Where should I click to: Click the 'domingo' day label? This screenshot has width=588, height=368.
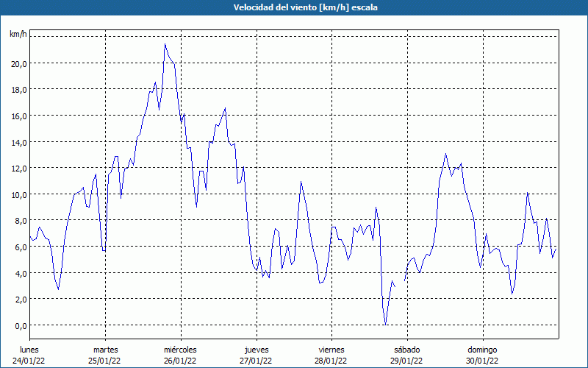coord(482,350)
